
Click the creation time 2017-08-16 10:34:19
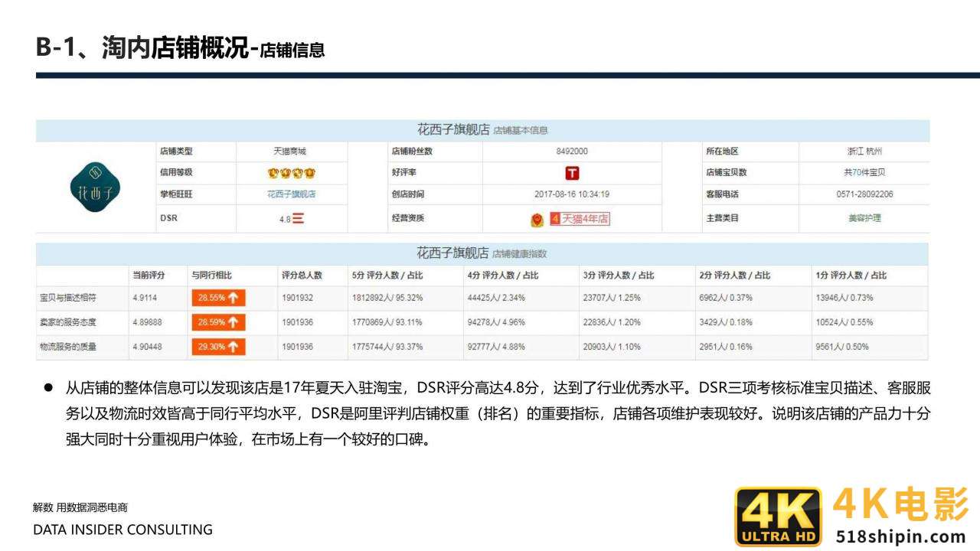(572, 194)
